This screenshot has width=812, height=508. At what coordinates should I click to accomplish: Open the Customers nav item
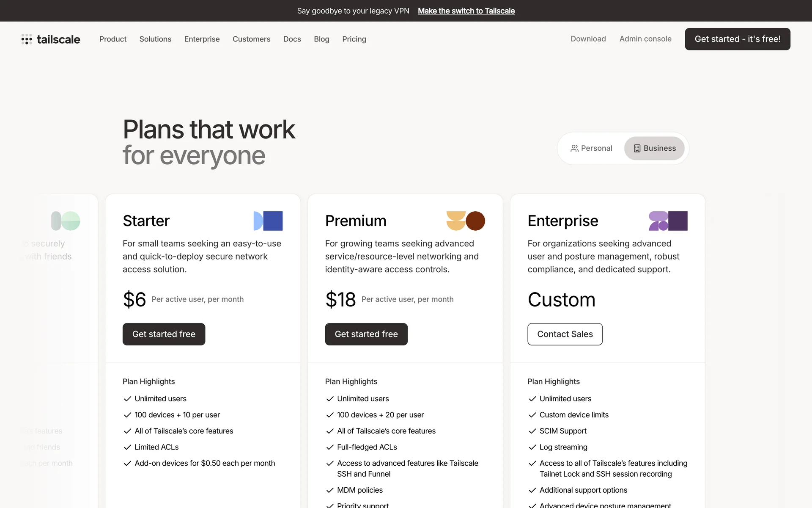pyautogui.click(x=251, y=39)
